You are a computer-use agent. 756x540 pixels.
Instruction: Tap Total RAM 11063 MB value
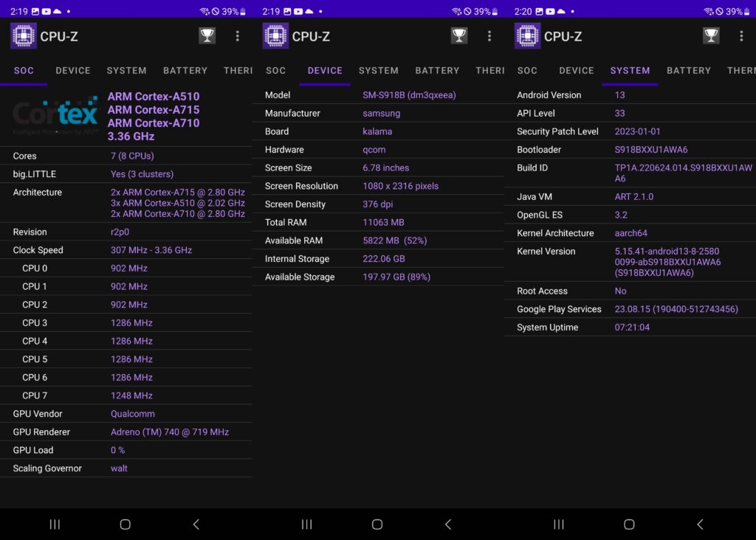point(383,223)
